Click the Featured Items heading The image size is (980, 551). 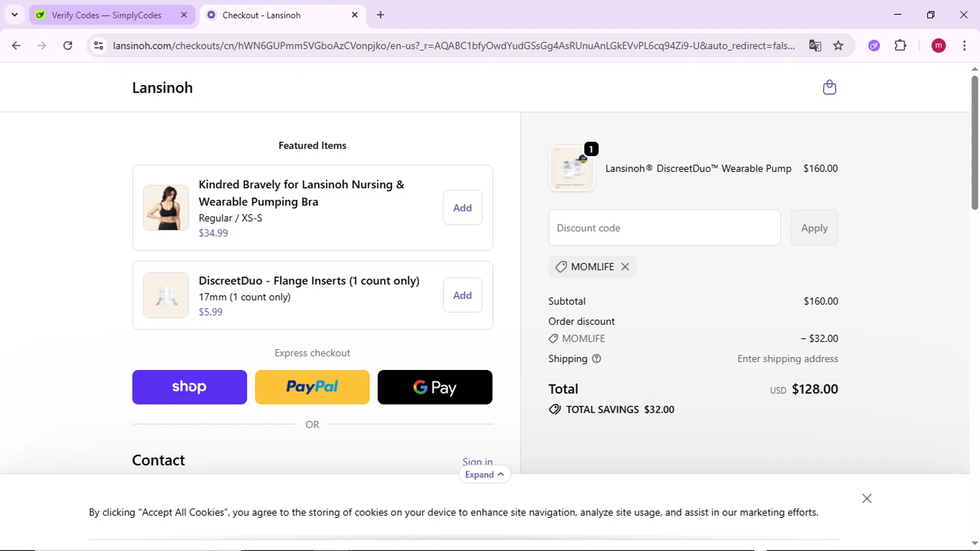pyautogui.click(x=312, y=146)
